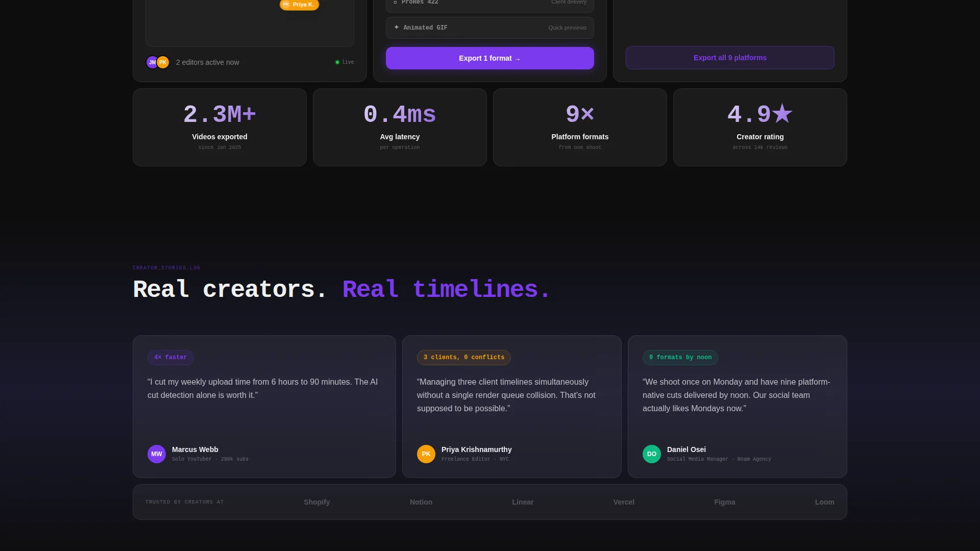Select the Animated GIF format row

[489, 28]
